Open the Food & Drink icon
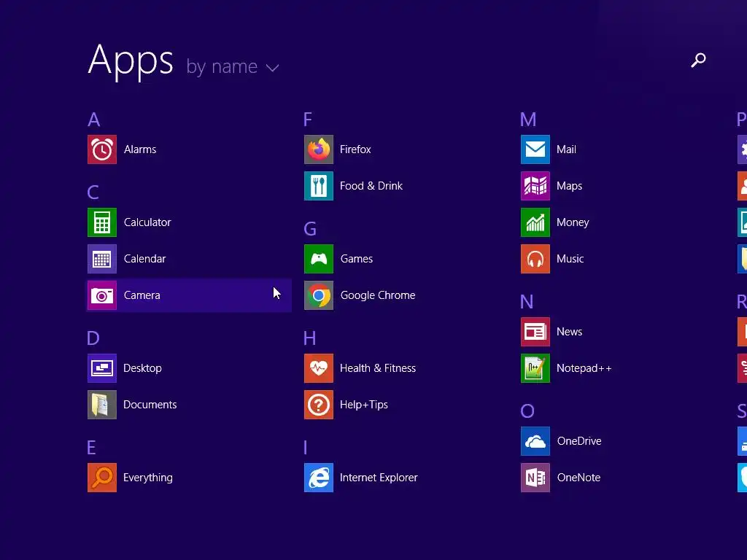747x560 pixels. pos(319,186)
